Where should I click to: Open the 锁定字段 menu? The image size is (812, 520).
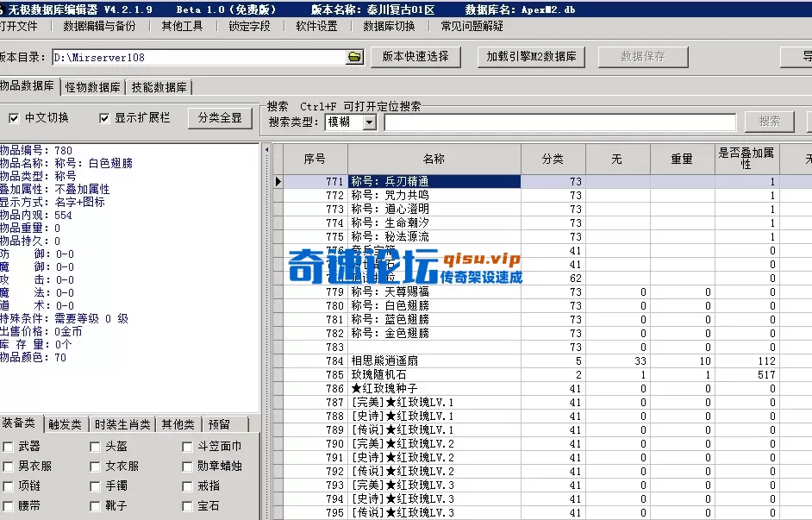click(250, 26)
